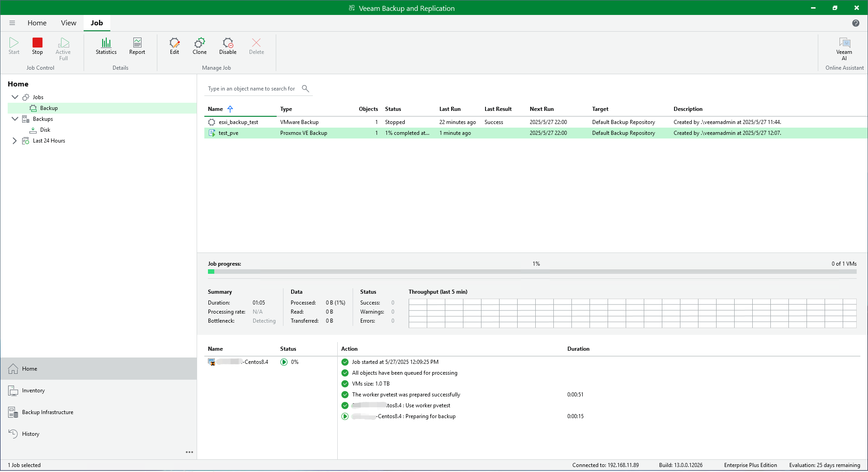
Task: Open the job Report
Action: click(x=137, y=46)
